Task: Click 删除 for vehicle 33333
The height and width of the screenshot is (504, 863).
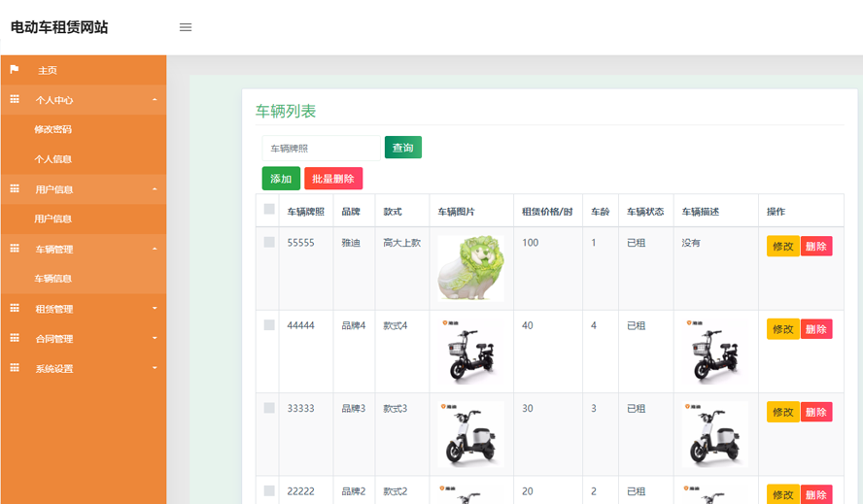Action: 815,412
